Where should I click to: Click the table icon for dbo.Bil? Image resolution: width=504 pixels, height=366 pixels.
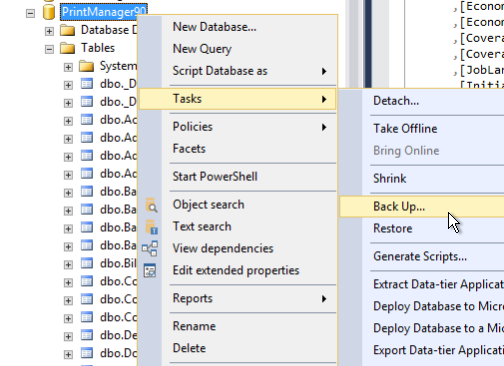pos(87,264)
